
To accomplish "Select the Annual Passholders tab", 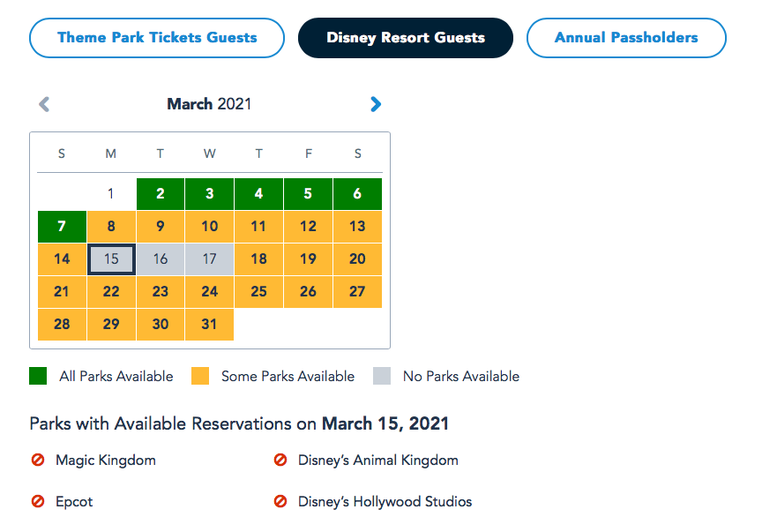I will [626, 38].
